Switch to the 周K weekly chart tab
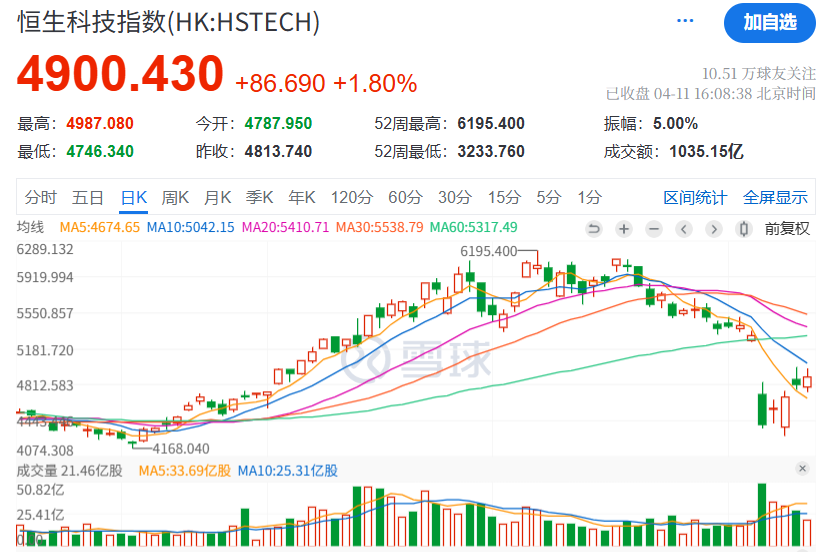 175,198
